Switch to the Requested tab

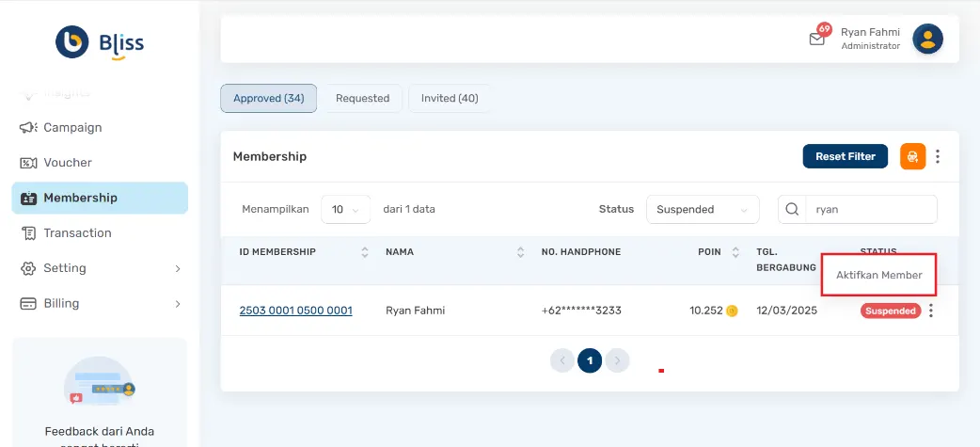[x=362, y=98]
